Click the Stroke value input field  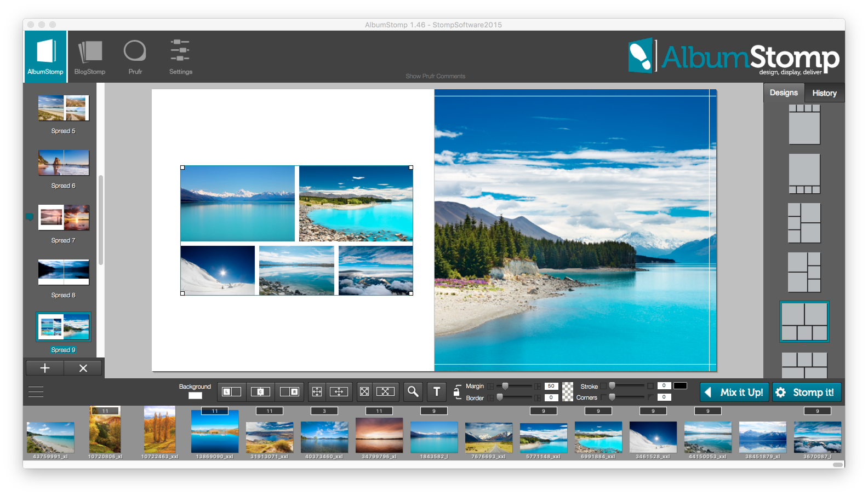pos(664,385)
